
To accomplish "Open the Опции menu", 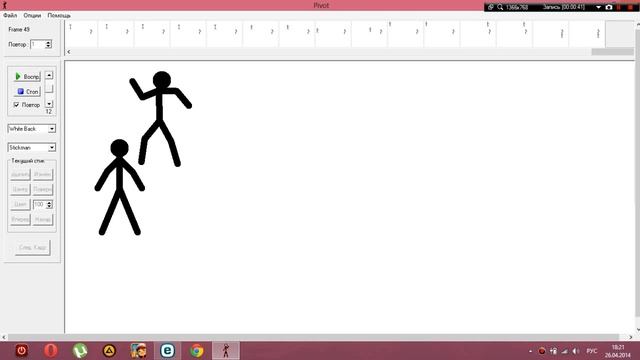I will (x=32, y=15).
